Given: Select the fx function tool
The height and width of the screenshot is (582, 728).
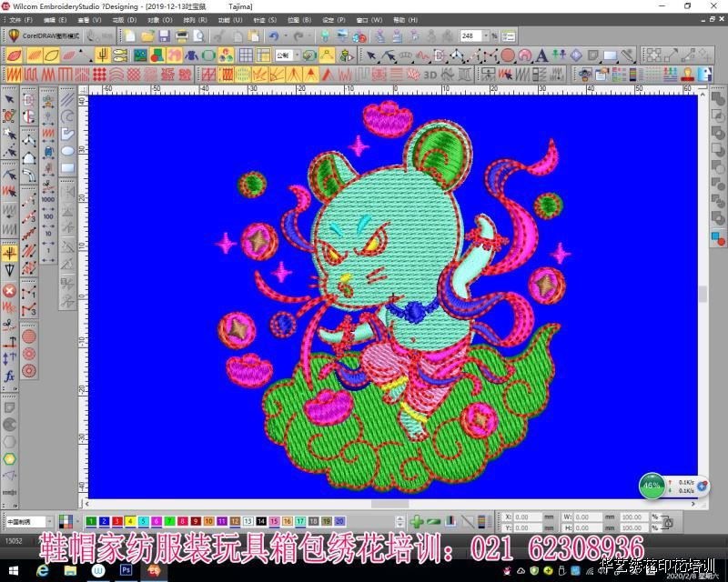Looking at the screenshot, I should coord(9,376).
